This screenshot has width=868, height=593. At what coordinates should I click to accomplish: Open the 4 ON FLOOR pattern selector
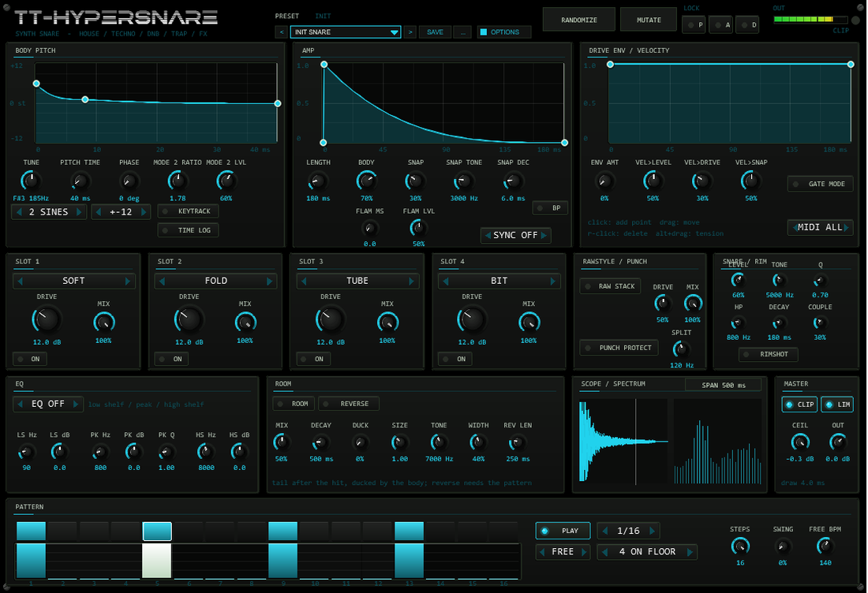647,551
